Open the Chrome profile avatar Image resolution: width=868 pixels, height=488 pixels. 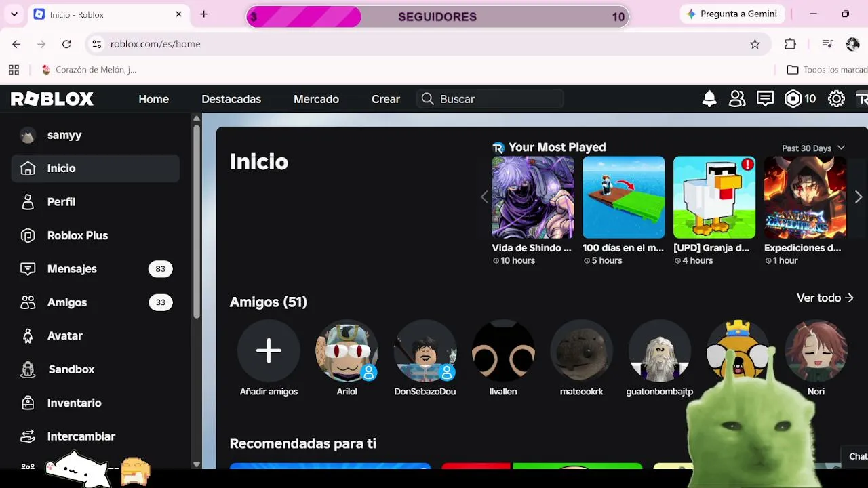click(852, 44)
